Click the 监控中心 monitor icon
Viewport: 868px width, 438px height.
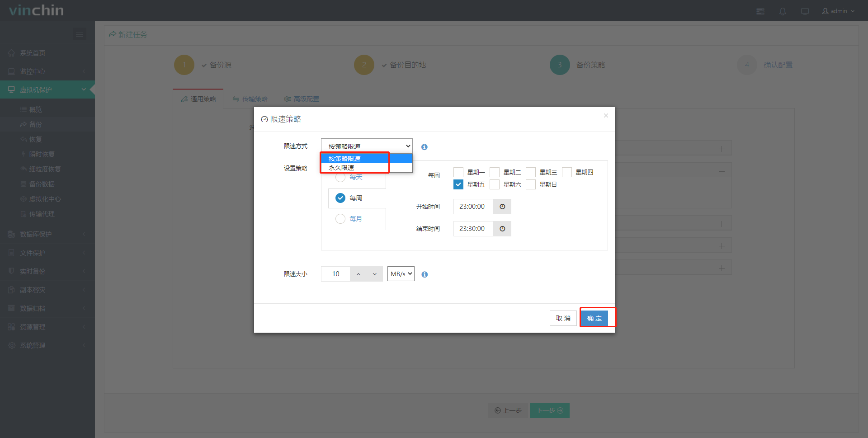click(x=12, y=71)
